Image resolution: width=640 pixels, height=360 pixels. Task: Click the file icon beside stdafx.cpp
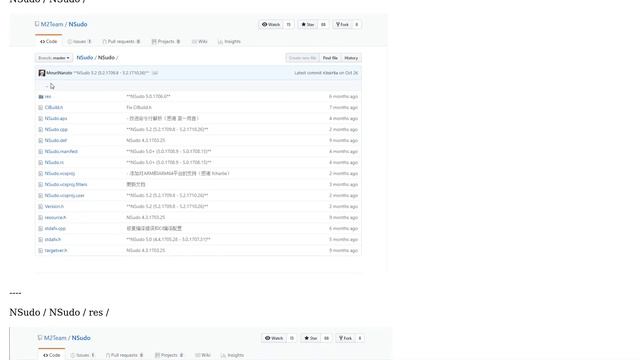pyautogui.click(x=41, y=229)
